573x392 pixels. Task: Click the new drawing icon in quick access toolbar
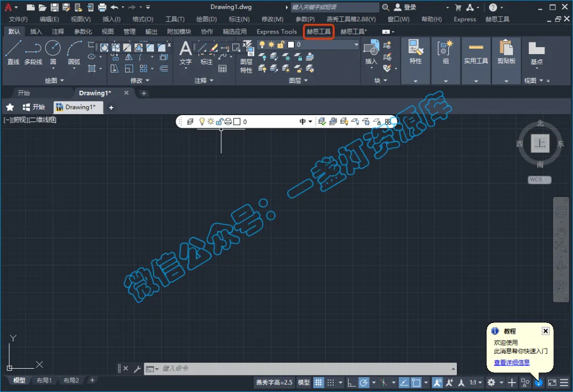(x=31, y=7)
